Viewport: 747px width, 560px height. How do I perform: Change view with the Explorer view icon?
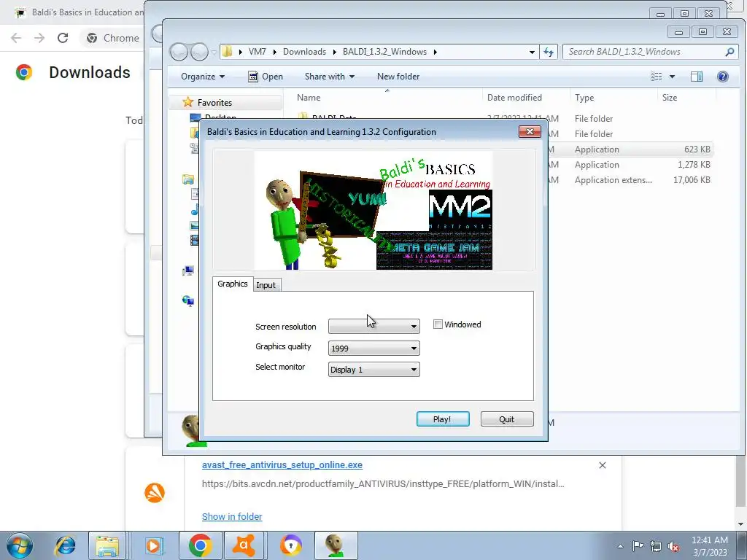657,77
